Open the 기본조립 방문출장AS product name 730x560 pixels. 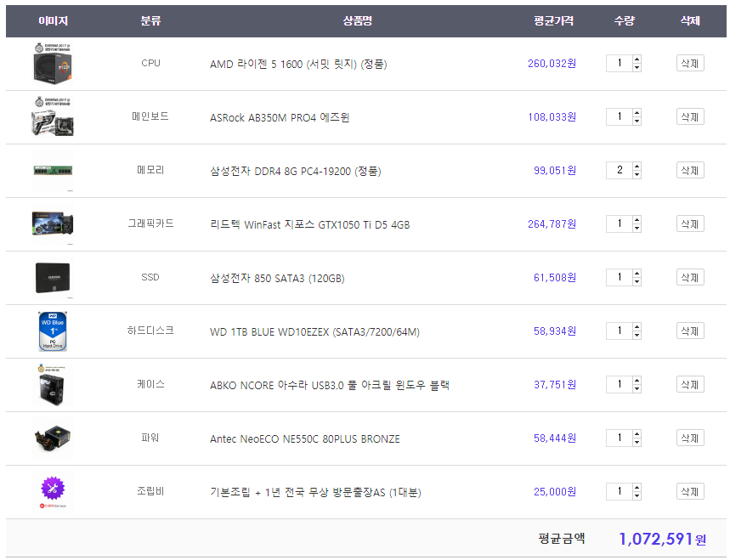(x=315, y=492)
